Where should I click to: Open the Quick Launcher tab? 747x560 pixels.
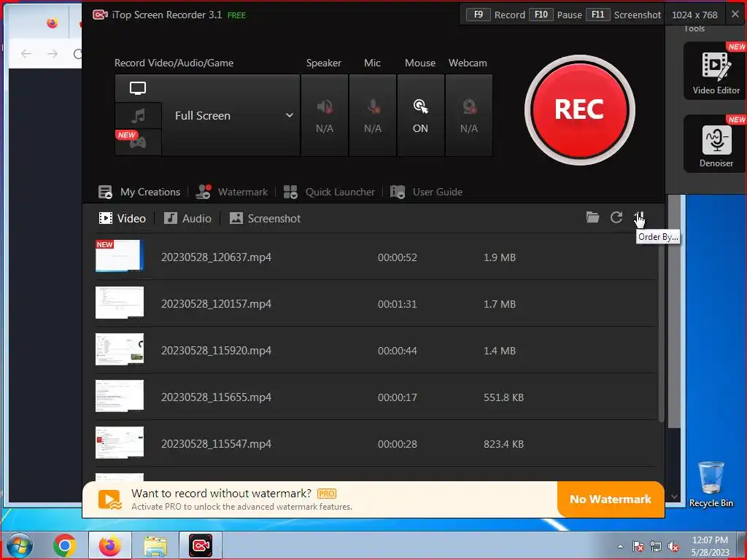click(329, 192)
